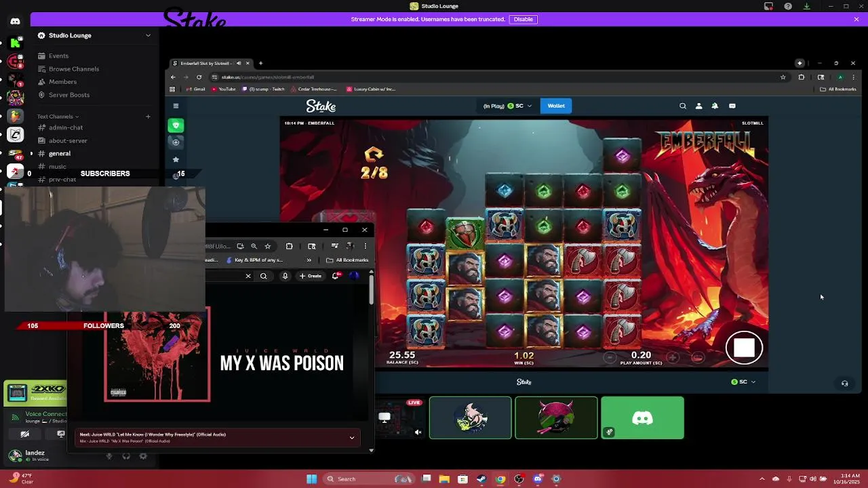The height and width of the screenshot is (488, 868).
Task: Mute the Emberfall tab audio icon
Action: [x=239, y=63]
